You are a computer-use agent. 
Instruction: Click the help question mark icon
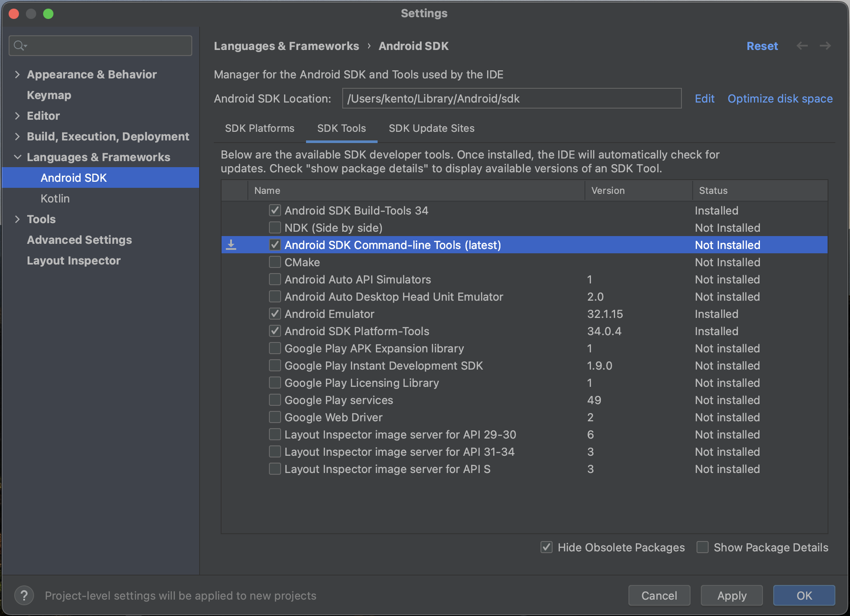(24, 596)
